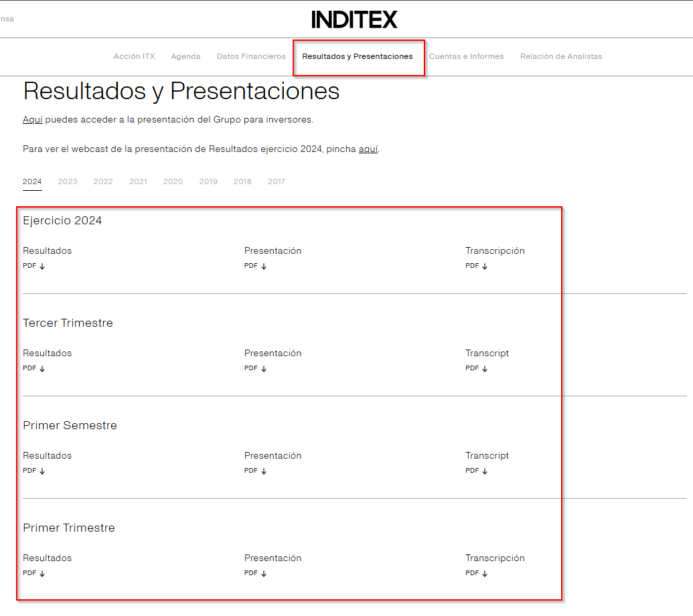693x616 pixels.
Task: Download Primer Trimestre Transcripción PDF
Action: pyautogui.click(x=476, y=573)
